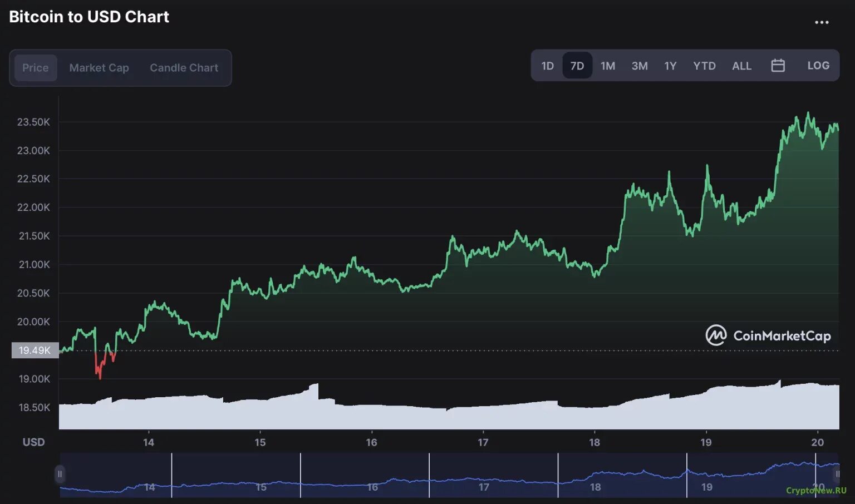Select the 7D timeframe
Viewport: 855px width, 504px height.
[x=577, y=66]
